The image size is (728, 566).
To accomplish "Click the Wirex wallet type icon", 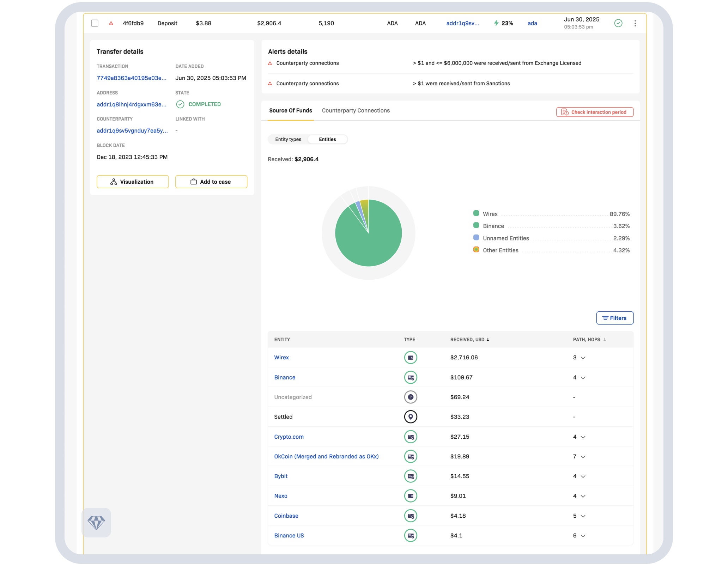I will pyautogui.click(x=410, y=357).
